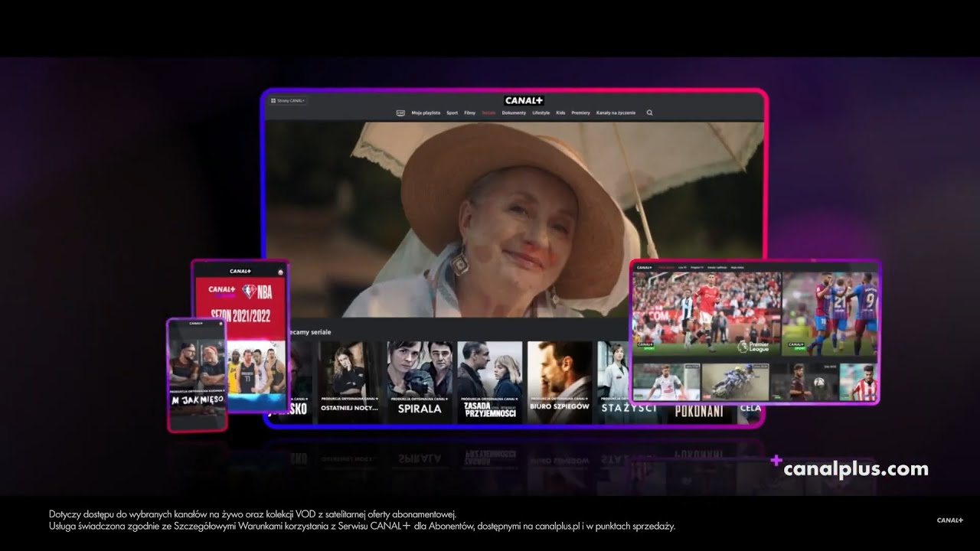Open the search magnifier icon
Image resolution: width=980 pixels, height=551 pixels.
pyautogui.click(x=650, y=112)
